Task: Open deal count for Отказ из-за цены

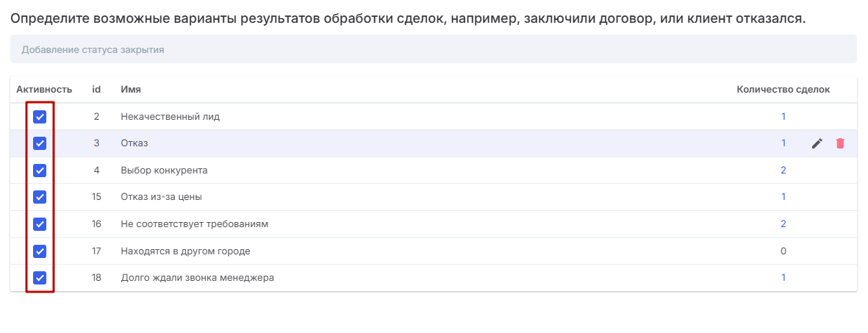Action: [783, 197]
